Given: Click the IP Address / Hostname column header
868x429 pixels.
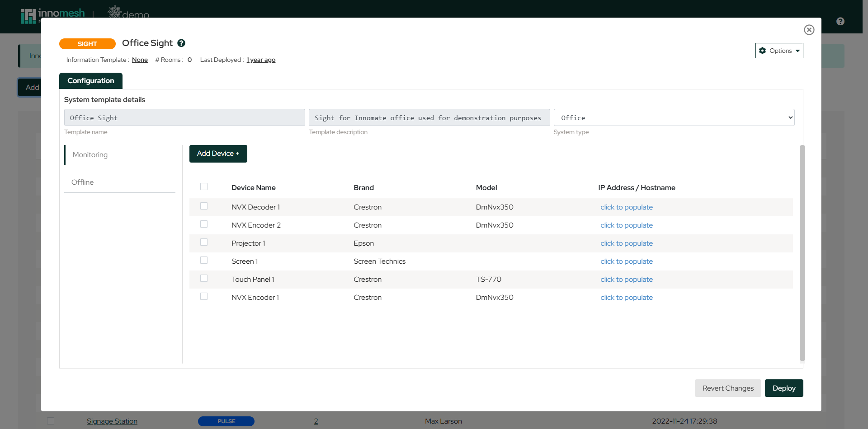Looking at the screenshot, I should pyautogui.click(x=637, y=188).
